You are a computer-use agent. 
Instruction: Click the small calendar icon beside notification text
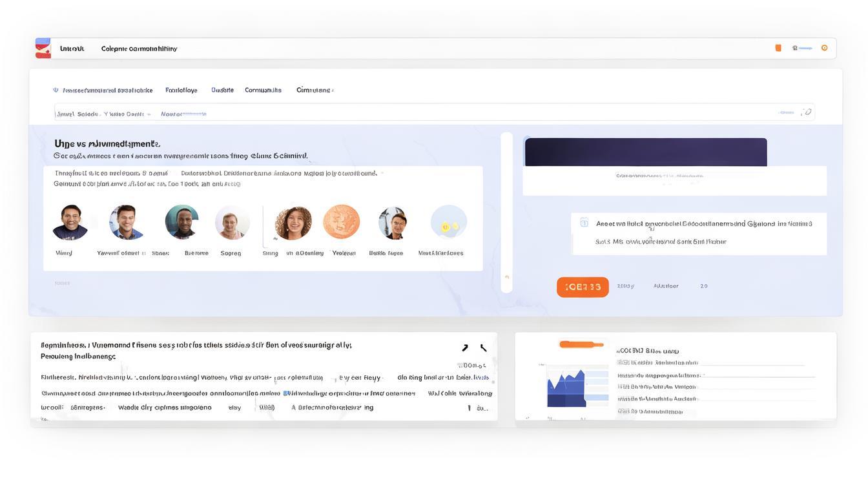click(584, 223)
